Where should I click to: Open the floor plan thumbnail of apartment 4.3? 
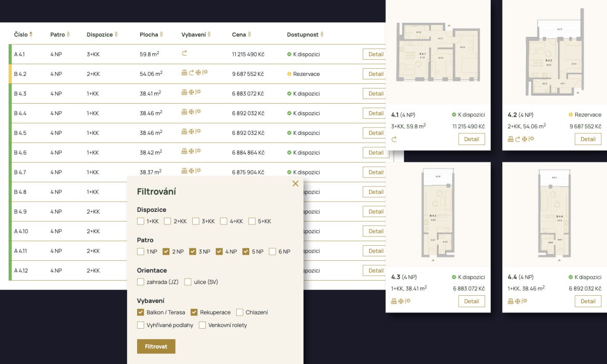438,214
